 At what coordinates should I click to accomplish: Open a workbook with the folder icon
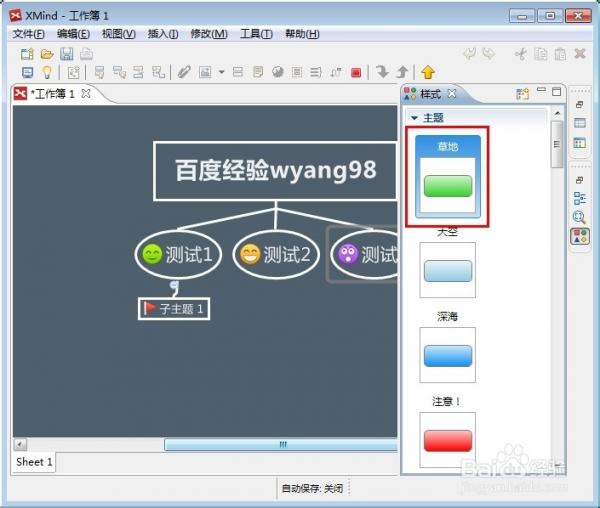pos(47,54)
